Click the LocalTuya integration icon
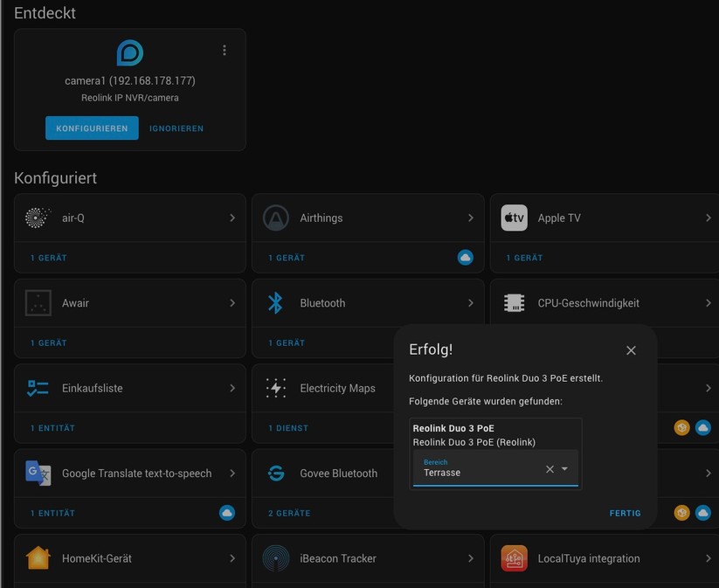 click(514, 557)
